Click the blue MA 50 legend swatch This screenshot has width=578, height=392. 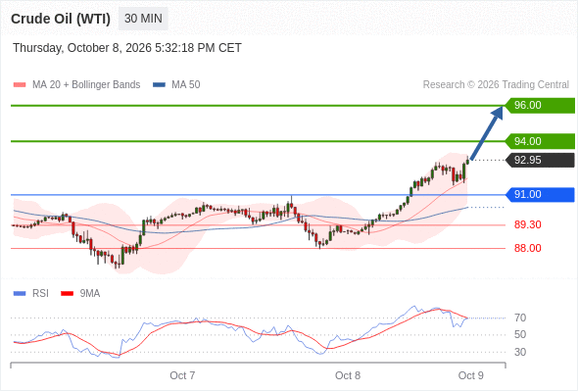point(159,85)
